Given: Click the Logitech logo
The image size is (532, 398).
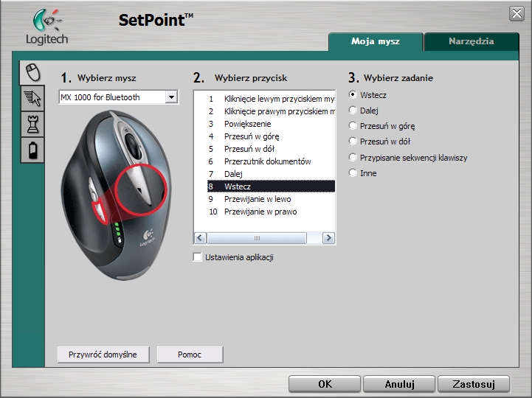Looking at the screenshot, I should (x=46, y=27).
